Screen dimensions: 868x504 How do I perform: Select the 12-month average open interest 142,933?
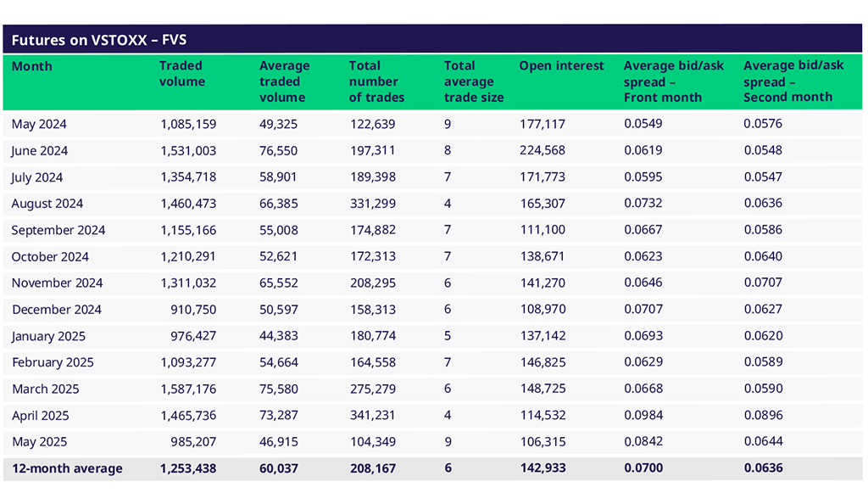coord(542,468)
